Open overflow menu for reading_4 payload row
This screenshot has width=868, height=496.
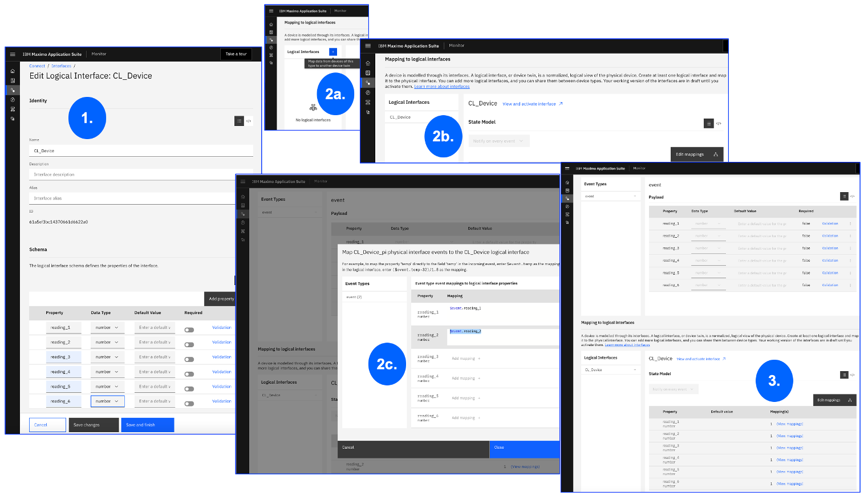pyautogui.click(x=850, y=261)
